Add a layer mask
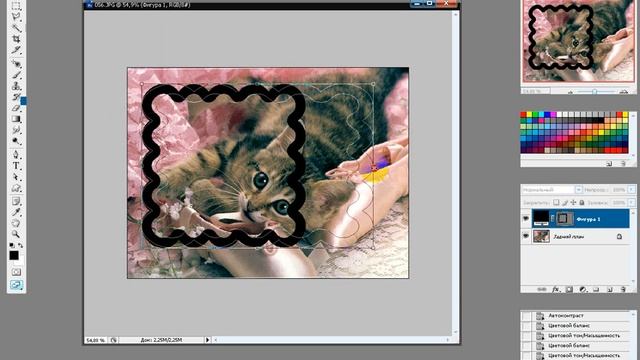 569,289
